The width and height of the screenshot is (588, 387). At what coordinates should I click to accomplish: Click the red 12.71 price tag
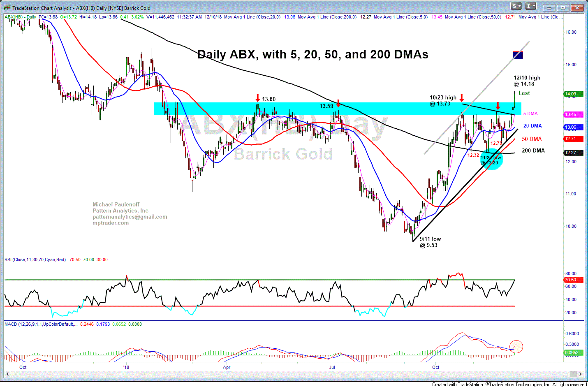click(573, 139)
